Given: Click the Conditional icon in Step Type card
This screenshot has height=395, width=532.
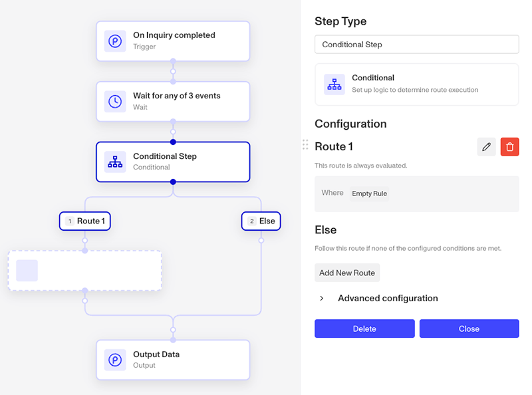Looking at the screenshot, I should (334, 84).
